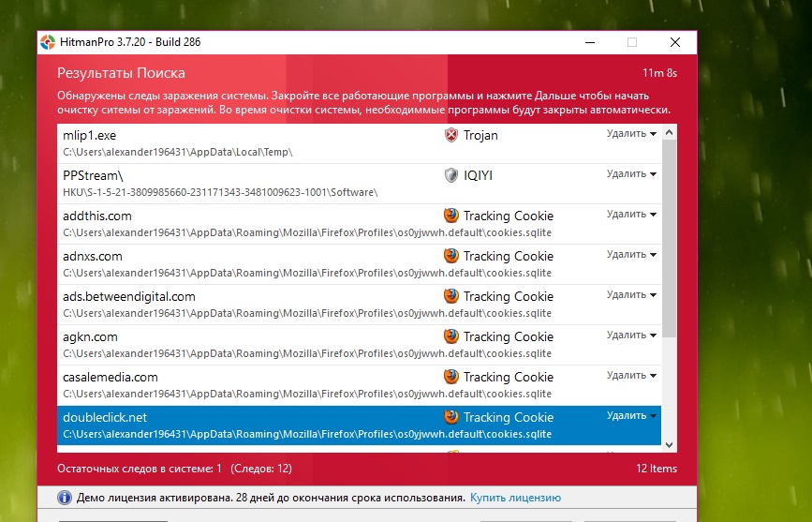Open Удалить dropdown for PPStream\
Image resolution: width=812 pixels, height=522 pixels.
[x=631, y=173]
